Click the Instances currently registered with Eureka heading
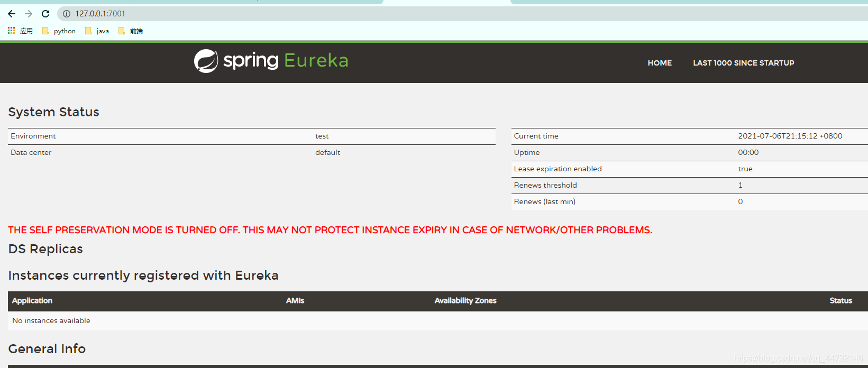The image size is (868, 368). point(143,275)
